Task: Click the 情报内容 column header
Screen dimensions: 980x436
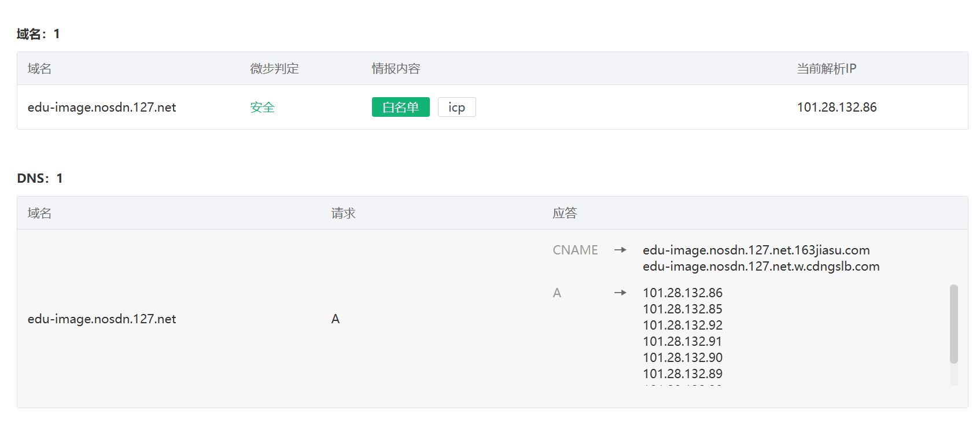Action: [x=396, y=69]
